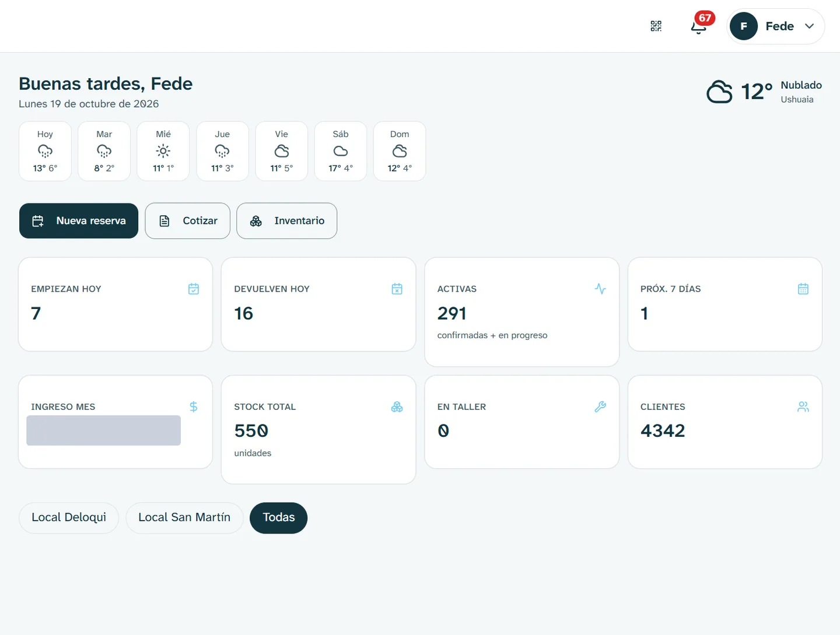Open the Clientes count 4342
Screen dimensions: 840x635
pos(663,431)
